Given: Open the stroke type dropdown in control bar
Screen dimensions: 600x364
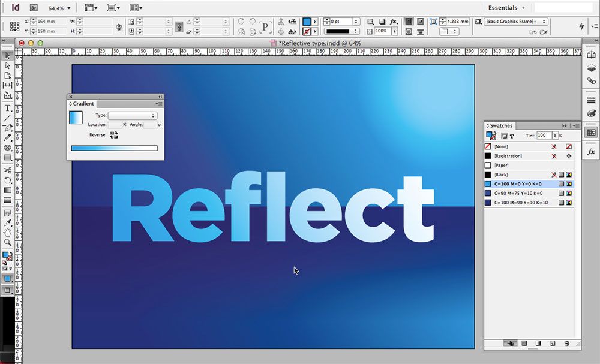Looking at the screenshot, I should point(341,31).
